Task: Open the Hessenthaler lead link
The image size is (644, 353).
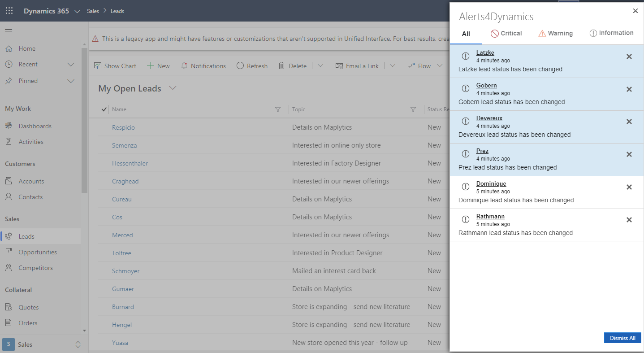Action: 130,163
